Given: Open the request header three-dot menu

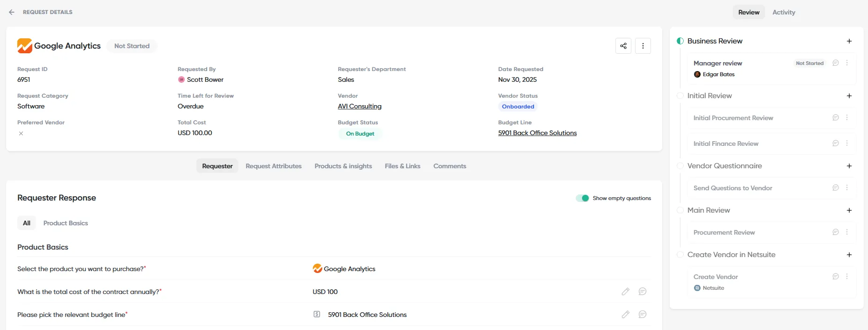Looking at the screenshot, I should [643, 46].
